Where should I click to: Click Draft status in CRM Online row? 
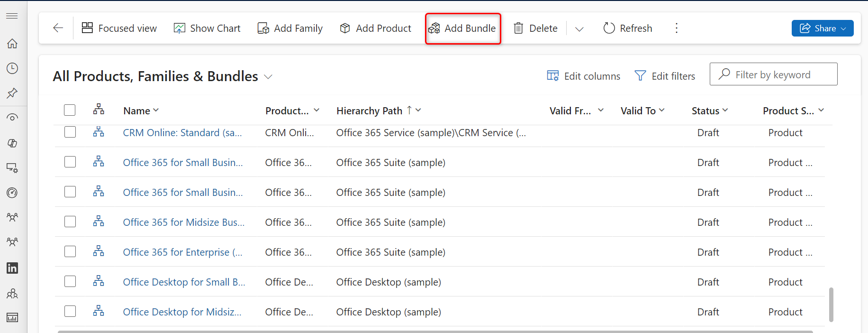point(708,133)
